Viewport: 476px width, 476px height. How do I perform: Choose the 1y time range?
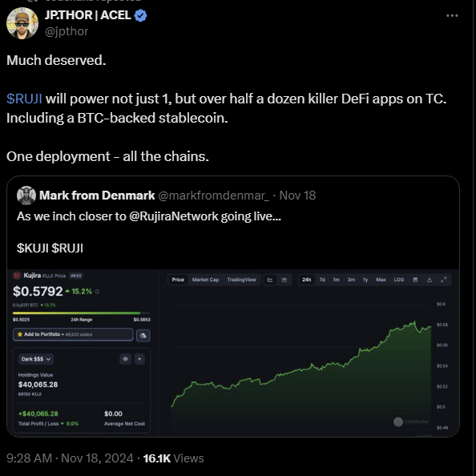pyautogui.click(x=365, y=280)
